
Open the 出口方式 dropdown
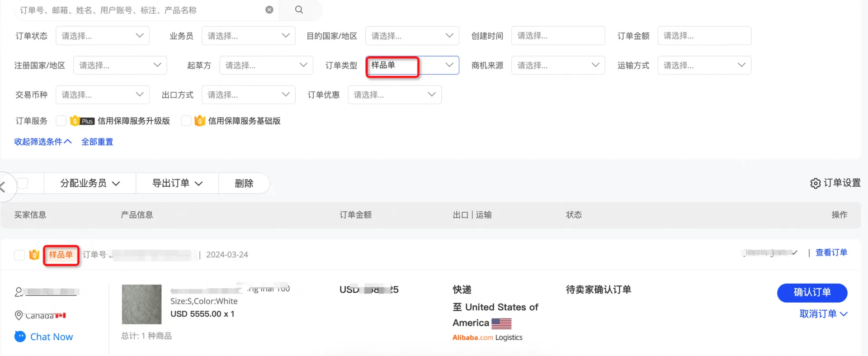[x=248, y=95]
